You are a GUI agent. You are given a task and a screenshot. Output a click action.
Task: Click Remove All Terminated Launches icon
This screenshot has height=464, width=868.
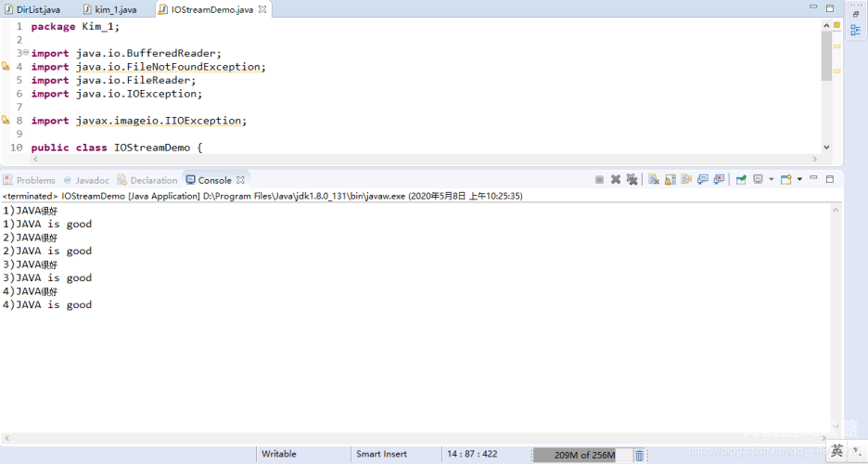[x=632, y=179]
